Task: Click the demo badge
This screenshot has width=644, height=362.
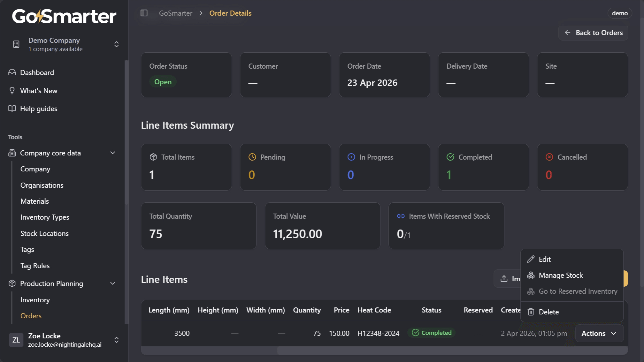Action: 620,13
